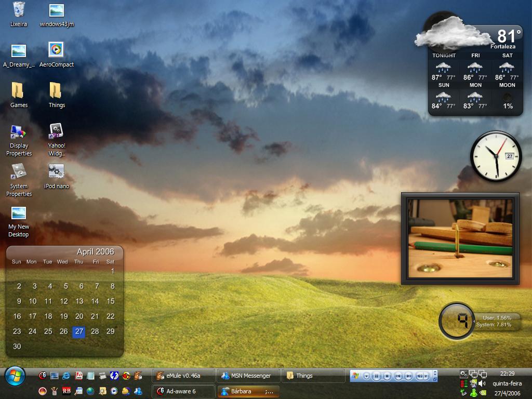
Task: Open the blue lightning quick launch icon
Action: click(x=114, y=376)
